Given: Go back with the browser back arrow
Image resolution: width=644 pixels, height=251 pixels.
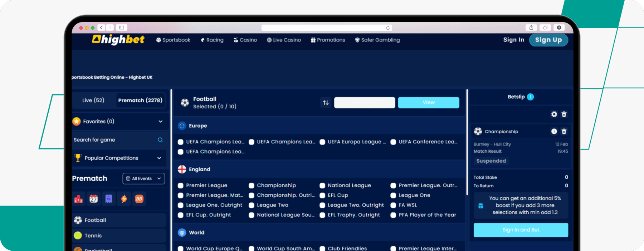Looking at the screenshot, I should pos(102,28).
